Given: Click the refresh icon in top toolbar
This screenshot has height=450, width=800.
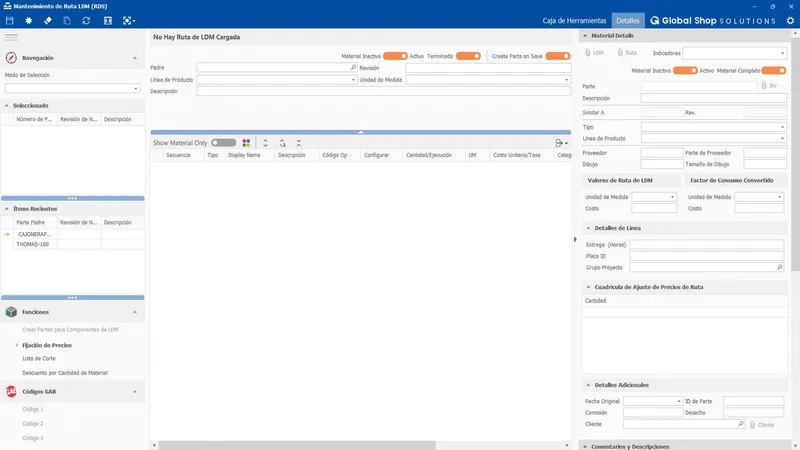Looking at the screenshot, I should coord(86,20).
